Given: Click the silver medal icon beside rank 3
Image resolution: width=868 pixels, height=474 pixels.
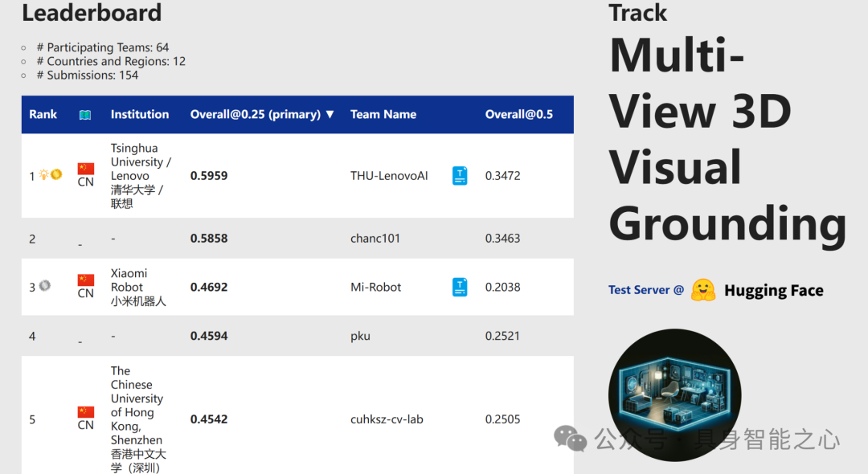Looking at the screenshot, I should point(45,285).
